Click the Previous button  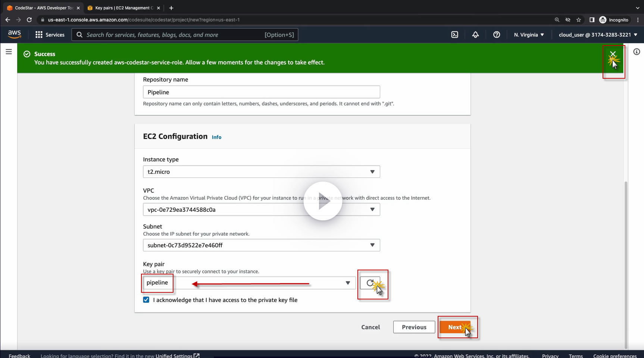(414, 327)
